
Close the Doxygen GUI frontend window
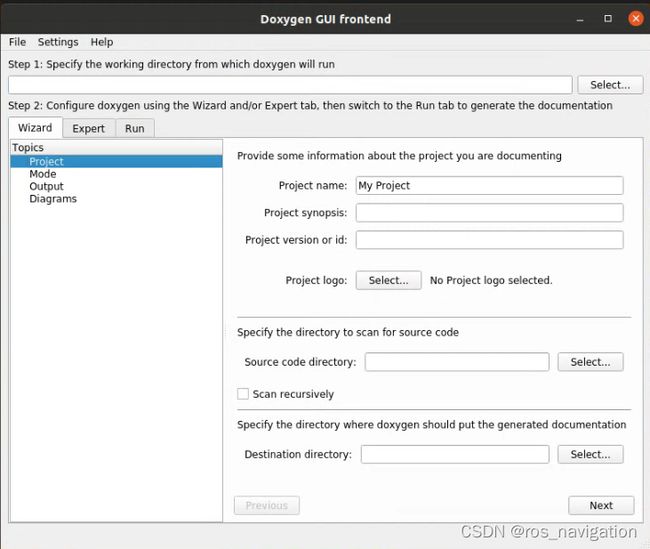(635, 19)
